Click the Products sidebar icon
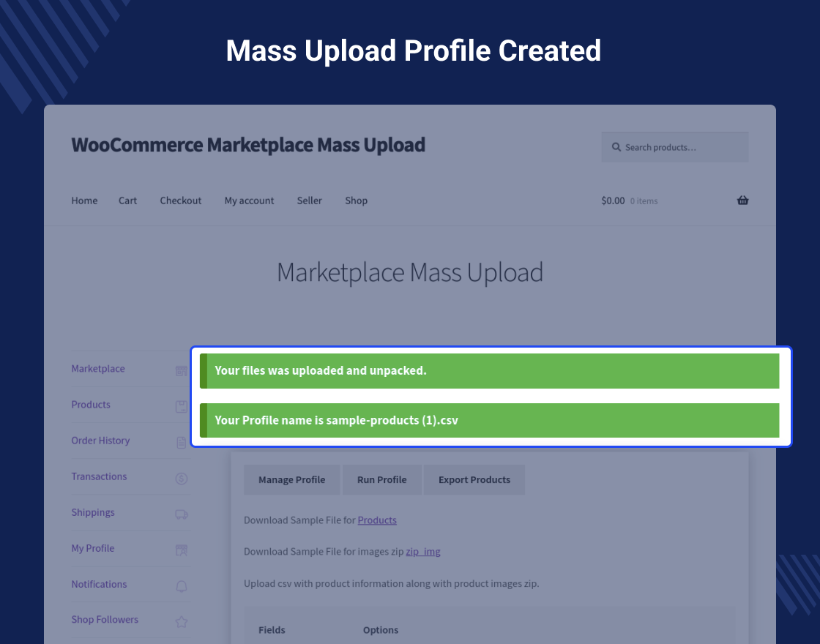This screenshot has width=820, height=644. pos(182,407)
